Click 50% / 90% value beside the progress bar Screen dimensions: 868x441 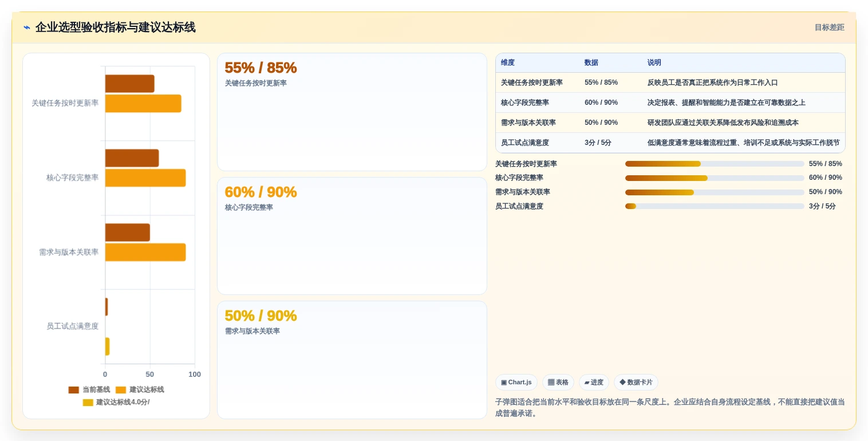point(826,192)
